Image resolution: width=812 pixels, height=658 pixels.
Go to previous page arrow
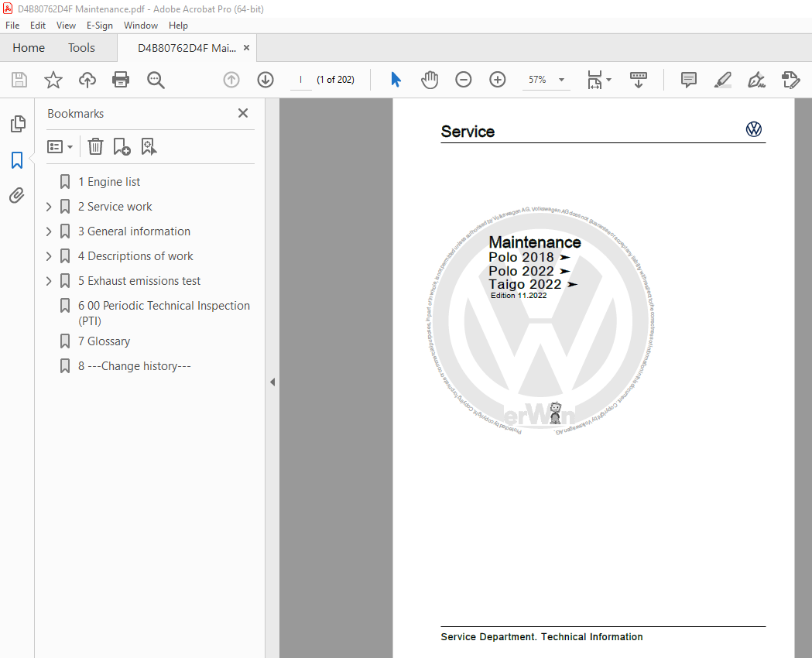point(231,80)
